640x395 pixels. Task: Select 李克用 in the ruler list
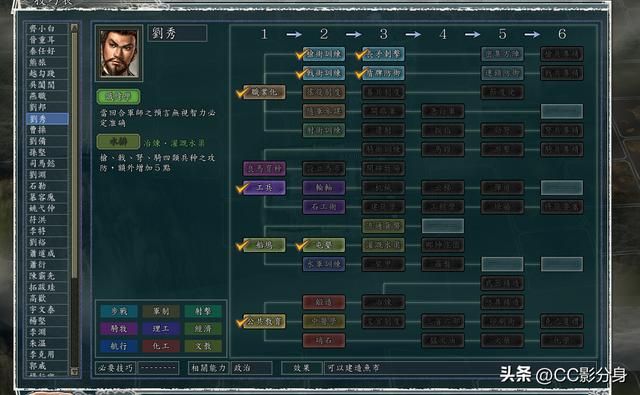coord(47,355)
